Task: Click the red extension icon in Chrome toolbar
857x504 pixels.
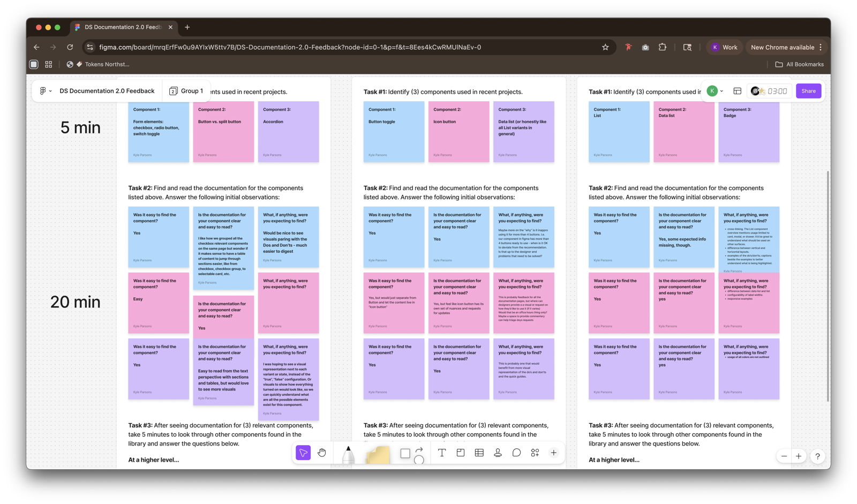Action: pyautogui.click(x=628, y=47)
